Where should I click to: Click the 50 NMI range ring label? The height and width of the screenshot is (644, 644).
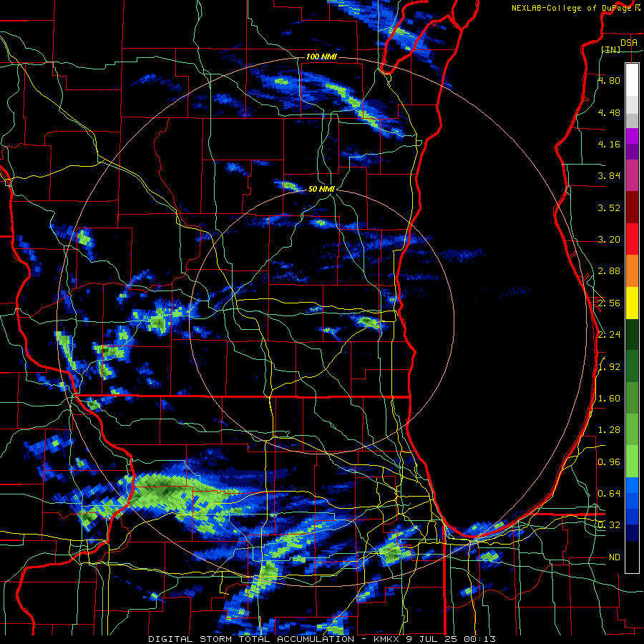click(321, 189)
